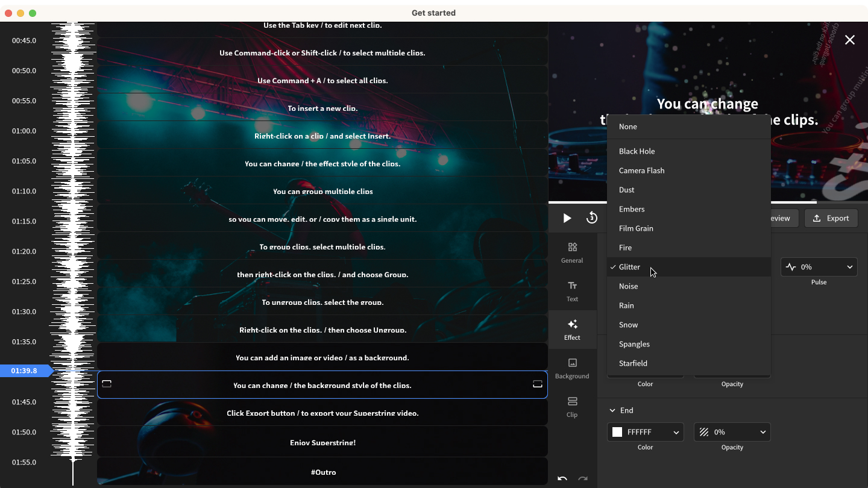Select the checked Glitter effect
Screen dimensions: 868x488
(x=629, y=267)
